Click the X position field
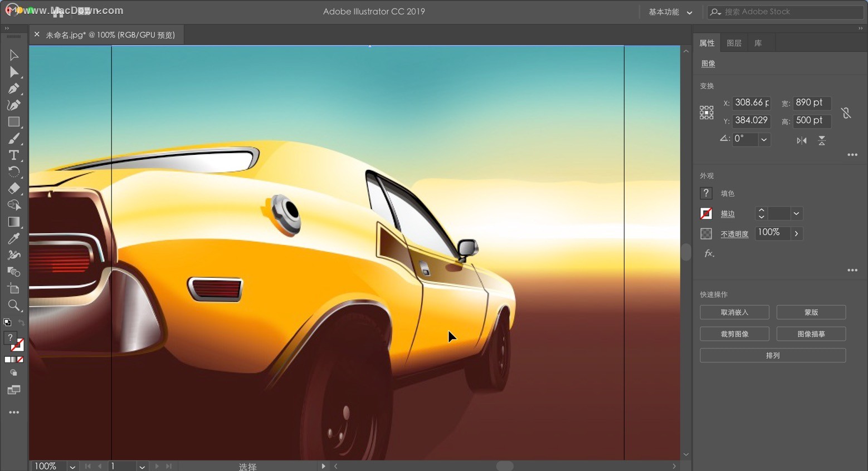868x471 pixels. (751, 102)
